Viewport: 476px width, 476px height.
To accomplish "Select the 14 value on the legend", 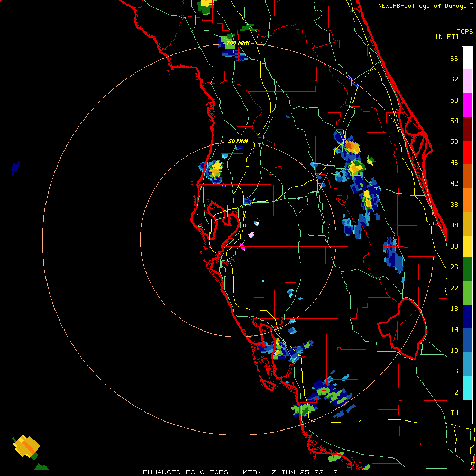I will (454, 329).
